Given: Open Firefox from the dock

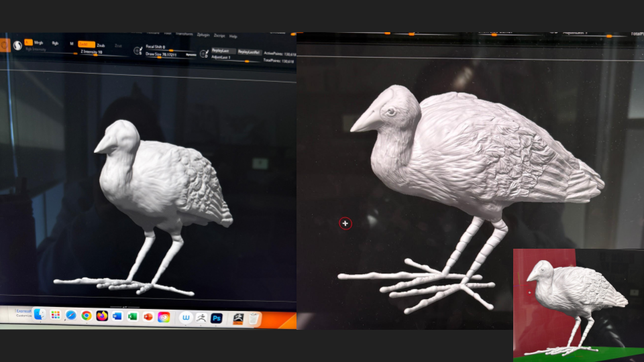Looking at the screenshot, I should pyautogui.click(x=102, y=316).
